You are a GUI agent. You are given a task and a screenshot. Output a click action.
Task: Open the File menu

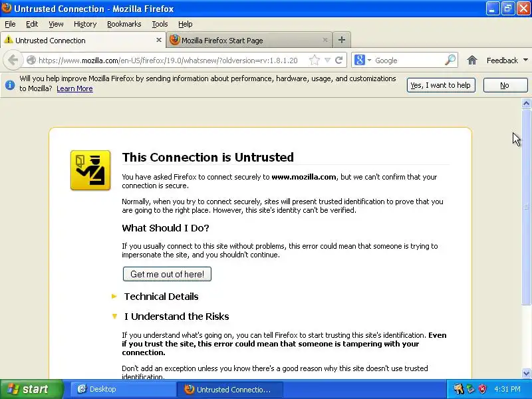coord(10,24)
